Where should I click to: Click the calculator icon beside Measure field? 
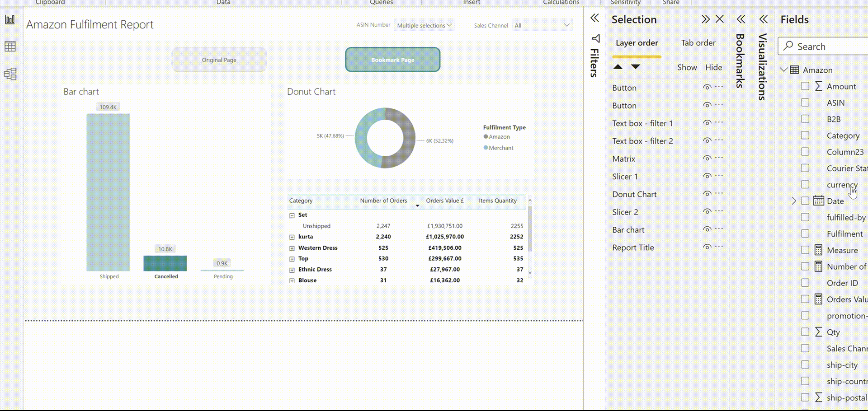click(818, 250)
